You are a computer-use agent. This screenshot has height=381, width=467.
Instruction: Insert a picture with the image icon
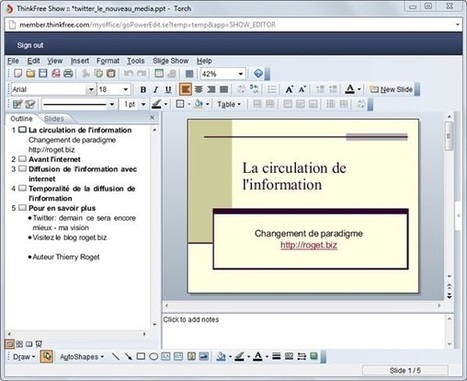coord(204,357)
